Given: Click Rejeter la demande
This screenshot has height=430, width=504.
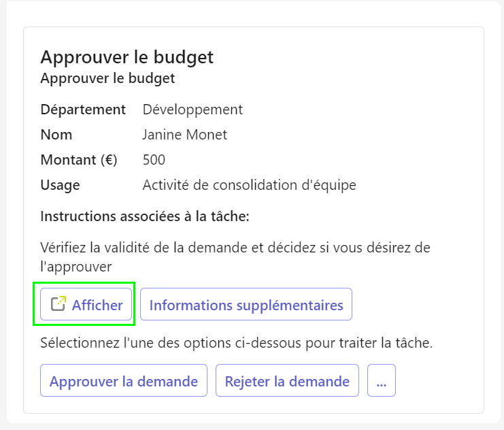Looking at the screenshot, I should (x=287, y=380).
